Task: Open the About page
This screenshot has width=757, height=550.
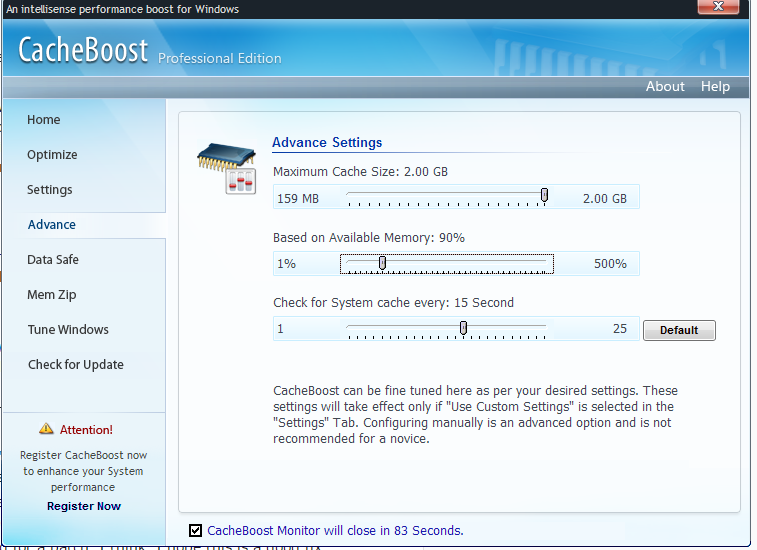Action: click(665, 86)
